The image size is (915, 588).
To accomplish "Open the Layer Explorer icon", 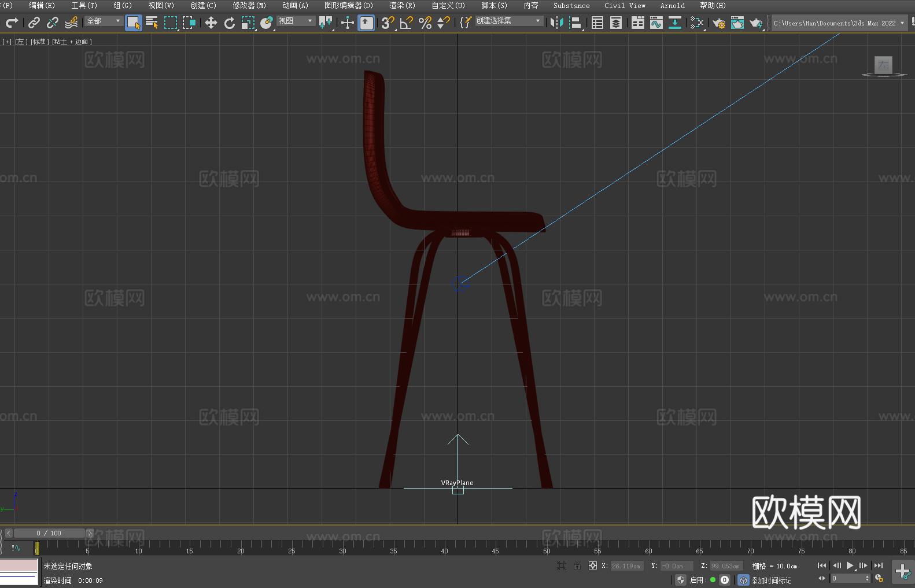I will coord(616,23).
